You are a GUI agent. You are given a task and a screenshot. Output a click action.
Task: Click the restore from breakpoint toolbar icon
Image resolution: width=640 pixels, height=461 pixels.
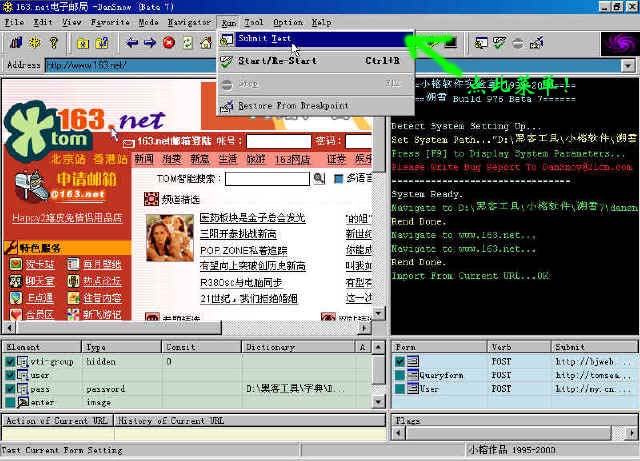pyautogui.click(x=537, y=43)
